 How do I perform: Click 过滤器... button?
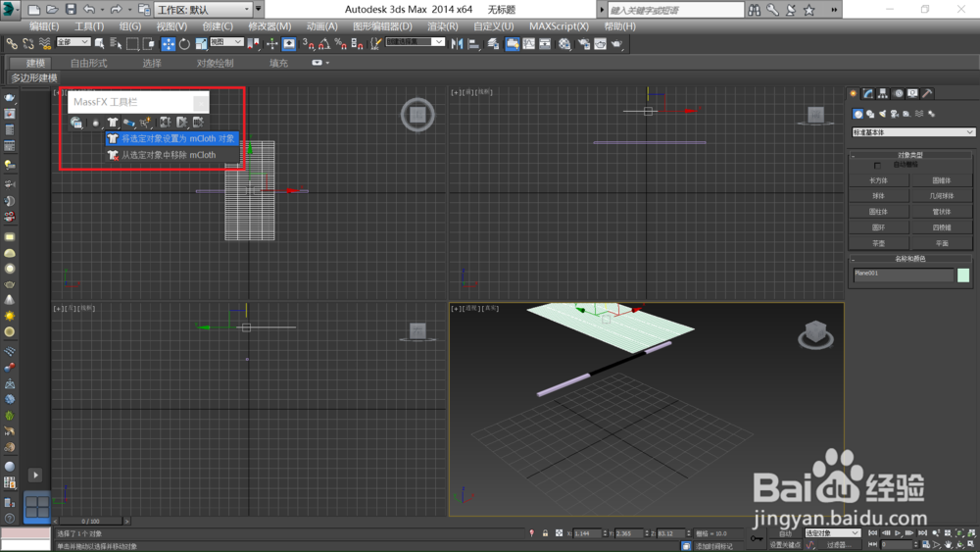point(839,545)
